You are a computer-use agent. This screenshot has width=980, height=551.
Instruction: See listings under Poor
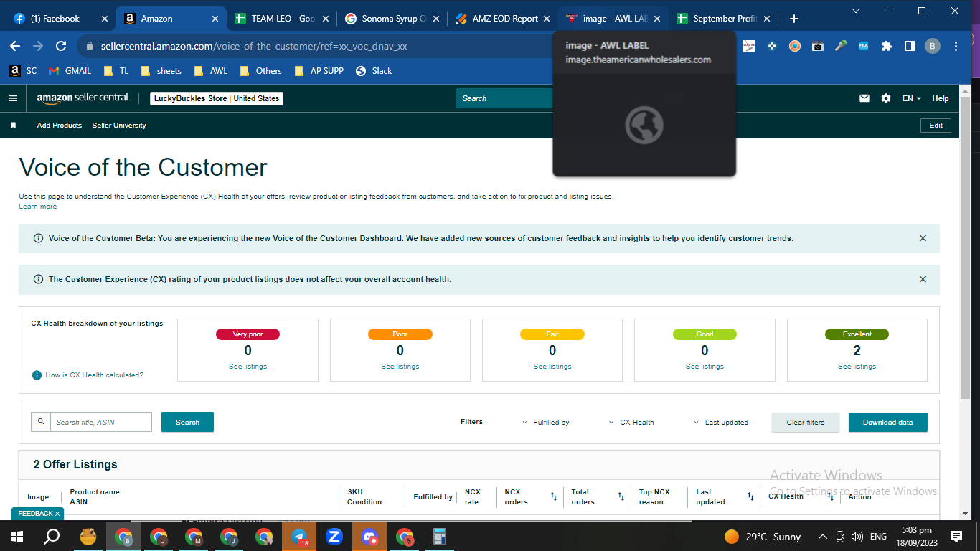pos(400,367)
